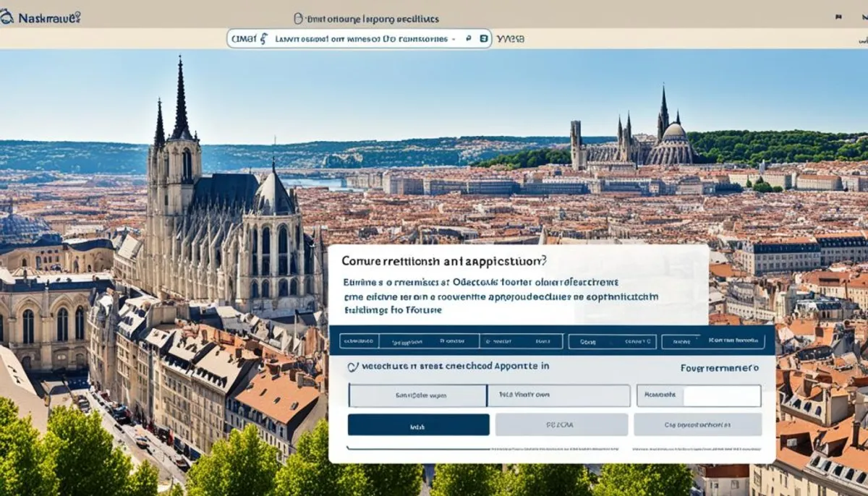Select the third segment of the dark blue tab bar
The height and width of the screenshot is (496, 868).
click(x=522, y=341)
